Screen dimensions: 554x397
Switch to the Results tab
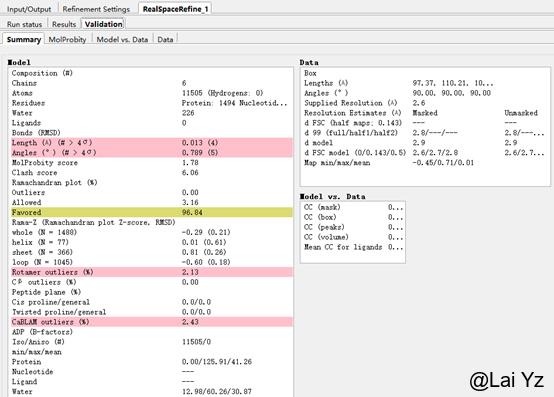[x=64, y=24]
